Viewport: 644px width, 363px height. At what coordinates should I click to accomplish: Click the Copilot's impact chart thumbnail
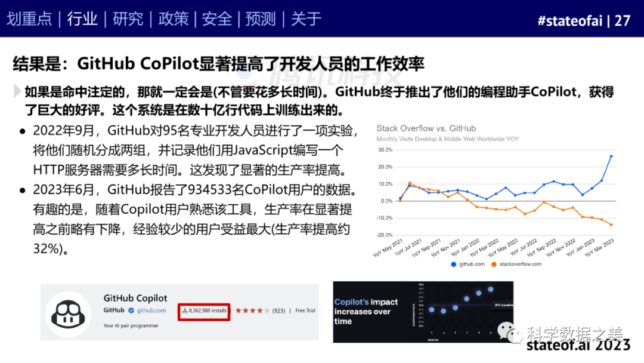(423, 311)
